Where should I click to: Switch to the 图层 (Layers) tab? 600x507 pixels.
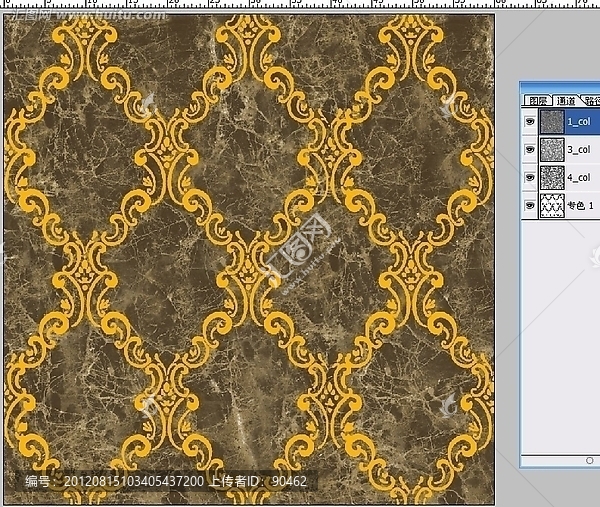click(x=537, y=101)
